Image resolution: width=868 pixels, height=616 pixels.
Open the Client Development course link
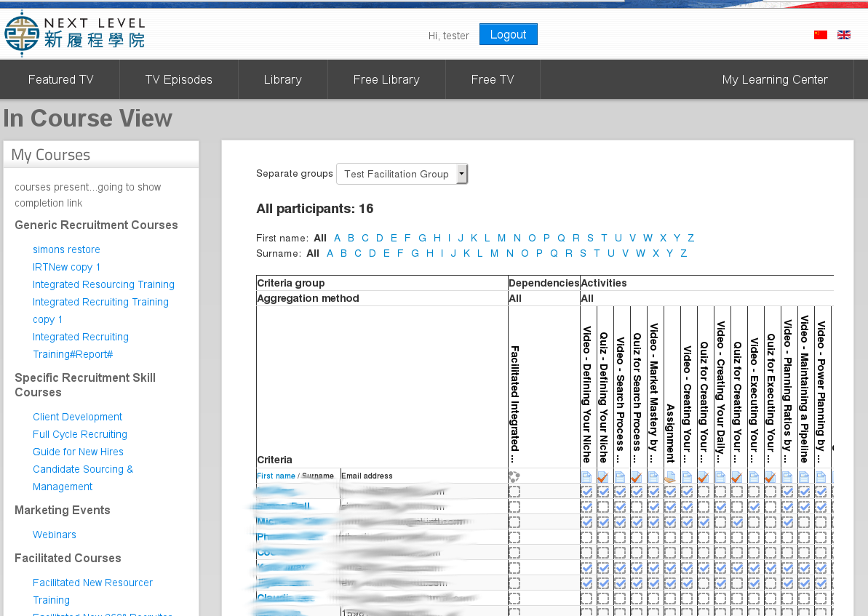tap(77, 417)
